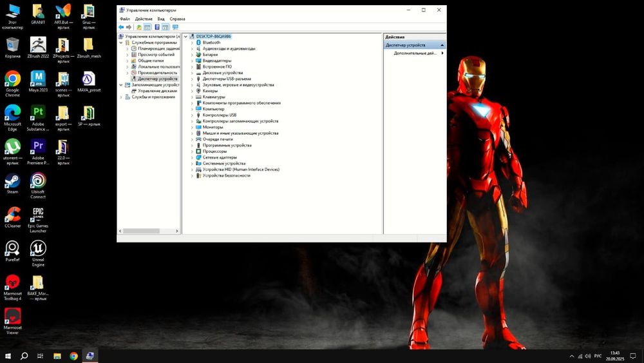Open the MAYA_preset desktop file
This screenshot has height=363, width=644.
coord(89,81)
